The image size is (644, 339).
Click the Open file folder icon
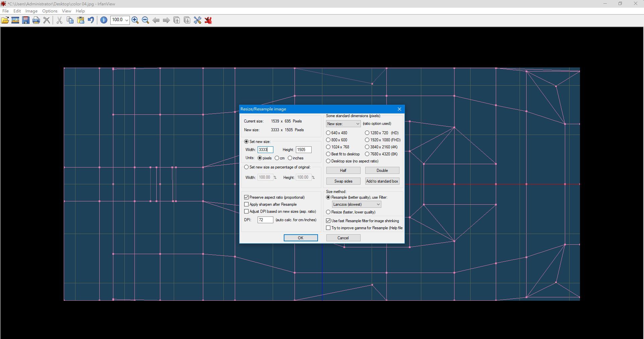click(x=5, y=20)
